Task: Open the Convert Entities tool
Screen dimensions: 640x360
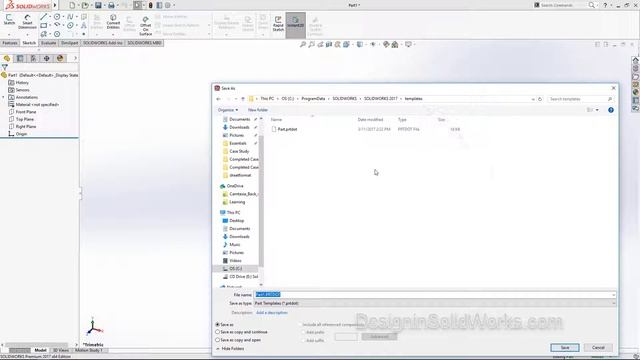Action: (113, 21)
